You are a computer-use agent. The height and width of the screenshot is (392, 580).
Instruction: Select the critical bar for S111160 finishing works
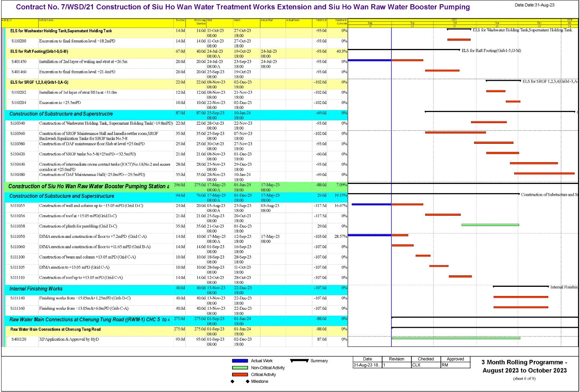click(521, 307)
